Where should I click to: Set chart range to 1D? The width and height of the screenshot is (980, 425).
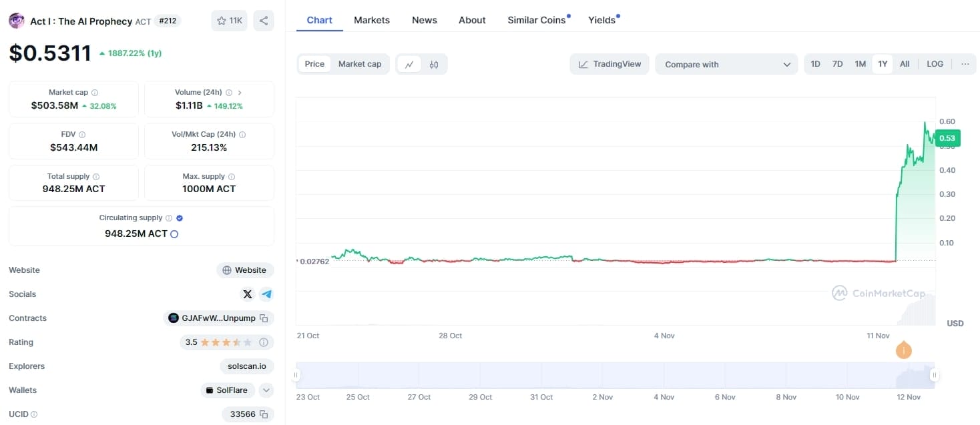pyautogui.click(x=816, y=64)
